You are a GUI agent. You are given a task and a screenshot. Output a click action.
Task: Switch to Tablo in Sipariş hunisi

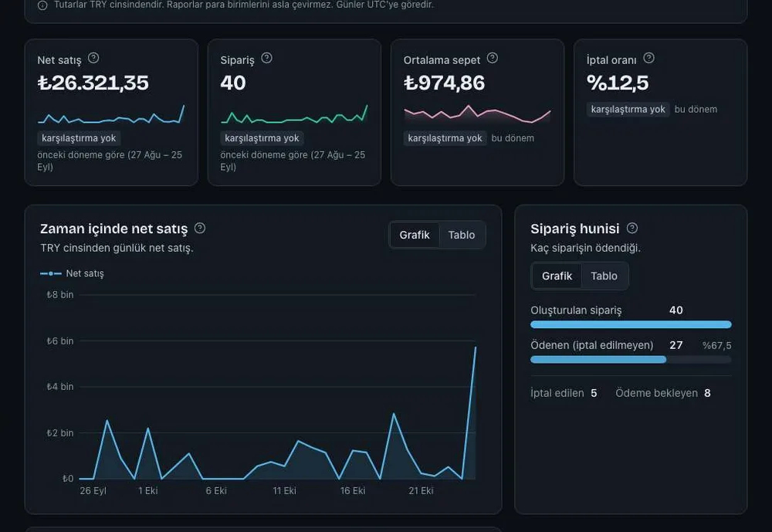(604, 276)
